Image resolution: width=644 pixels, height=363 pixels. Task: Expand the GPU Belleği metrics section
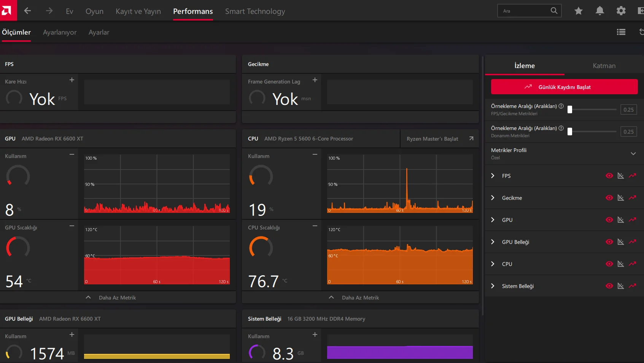coord(493,242)
